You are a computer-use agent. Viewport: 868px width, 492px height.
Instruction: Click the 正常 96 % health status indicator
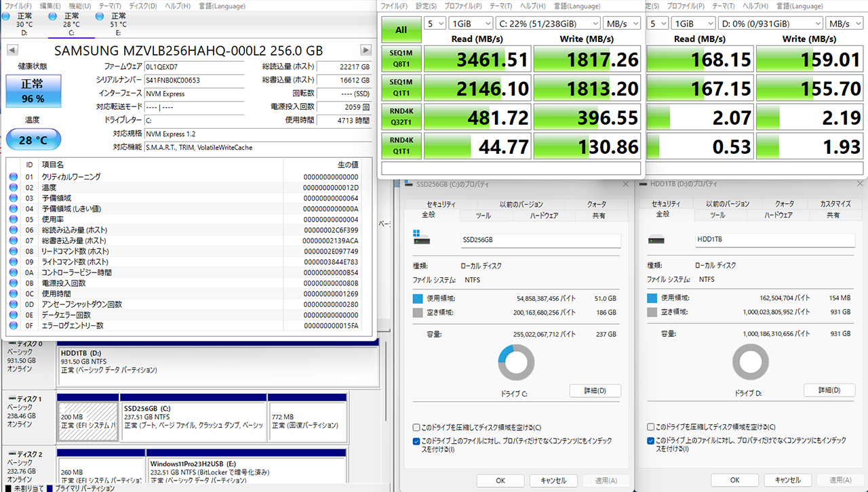point(33,91)
